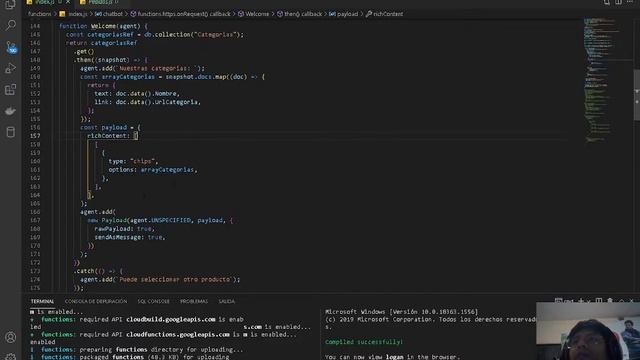Click 'Puede seleccionar otro producto' string
The width and height of the screenshot is (640, 360).
pos(175,280)
